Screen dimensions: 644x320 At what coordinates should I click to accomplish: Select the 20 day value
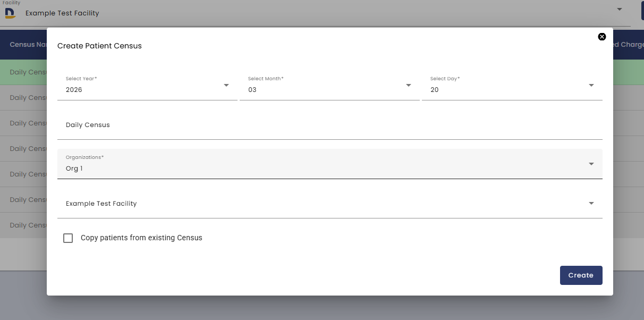click(435, 90)
